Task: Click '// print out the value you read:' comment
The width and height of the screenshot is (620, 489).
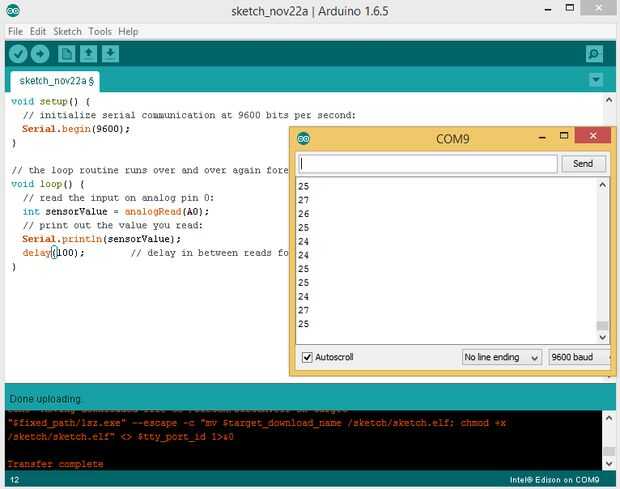Action: pos(113,225)
